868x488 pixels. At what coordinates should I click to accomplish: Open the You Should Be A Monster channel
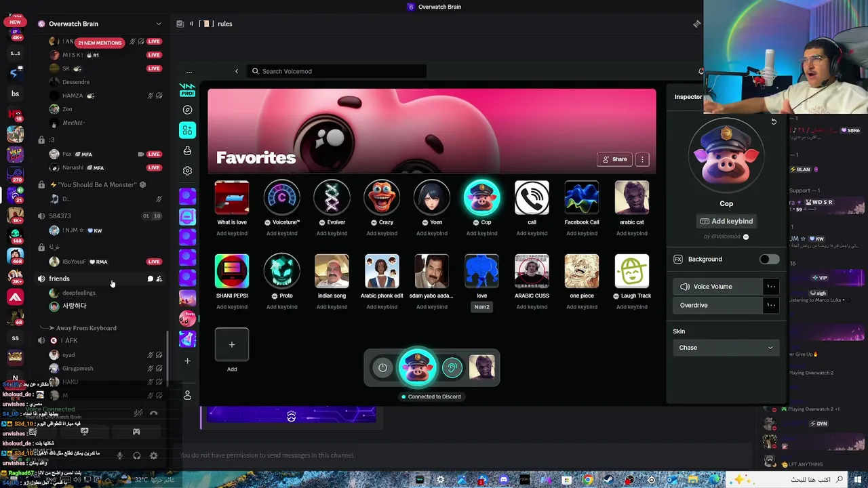[98, 184]
